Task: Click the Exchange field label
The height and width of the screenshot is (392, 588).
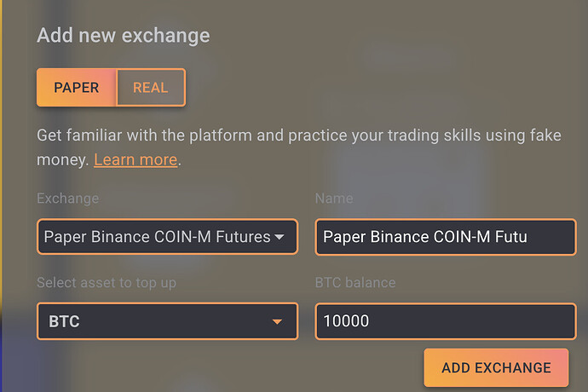Action: pos(67,199)
